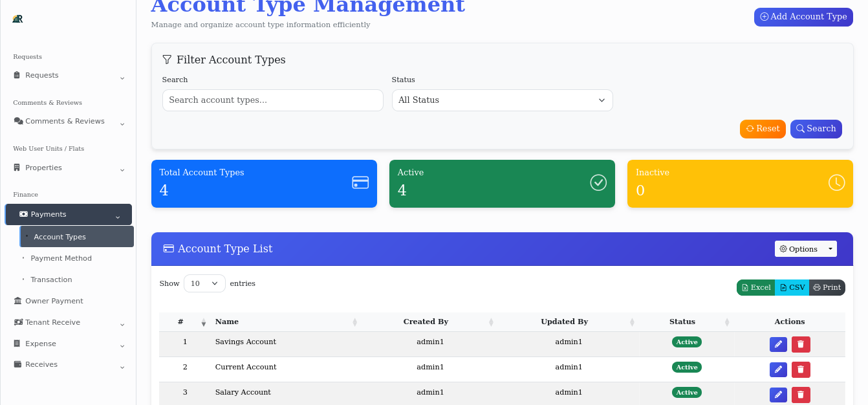Click the Add Account Type button
Image resolution: width=868 pixels, height=405 pixels.
click(803, 17)
